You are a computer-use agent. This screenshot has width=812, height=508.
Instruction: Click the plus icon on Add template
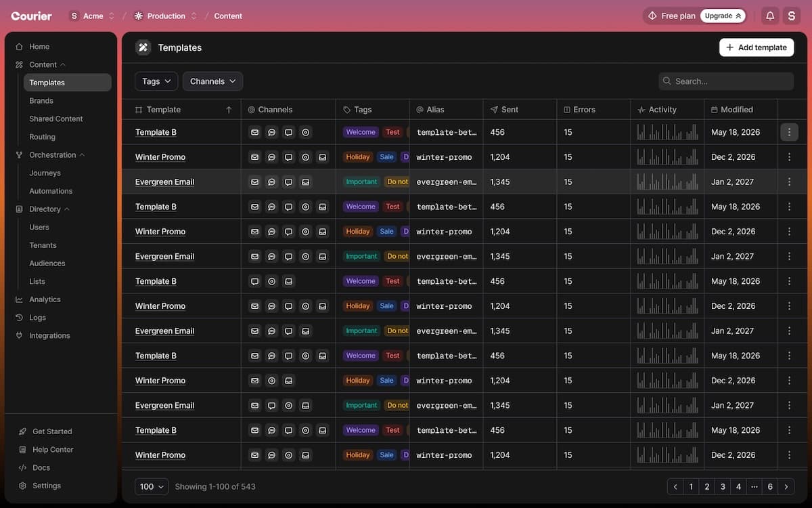coord(730,47)
